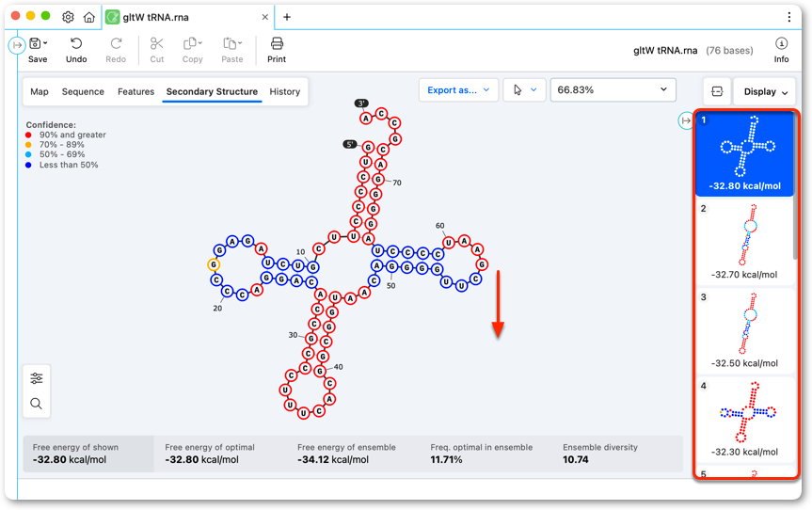Open the search magnifier tool
Viewport: 812px width, 510px height.
pyautogui.click(x=37, y=404)
